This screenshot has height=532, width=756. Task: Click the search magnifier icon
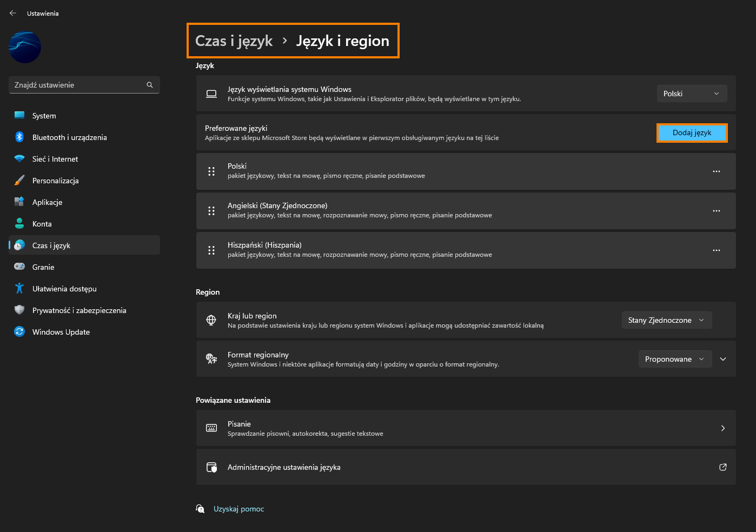click(x=150, y=85)
